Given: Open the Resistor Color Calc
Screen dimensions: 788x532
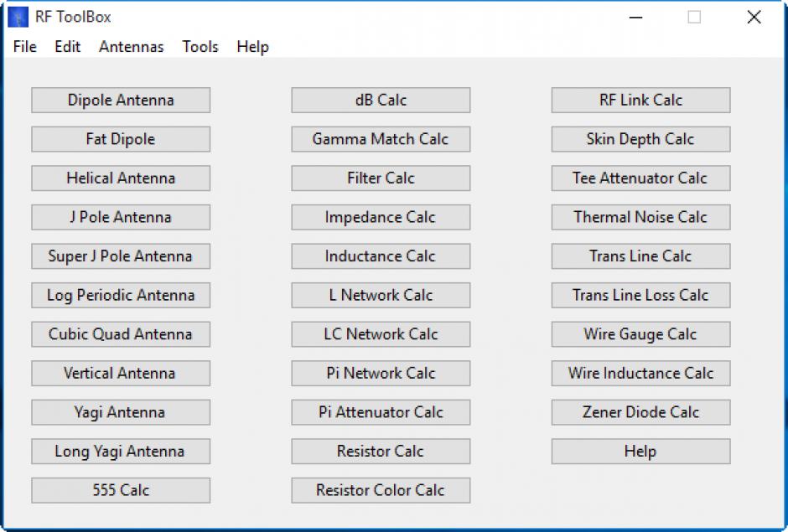Looking at the screenshot, I should [x=381, y=490].
